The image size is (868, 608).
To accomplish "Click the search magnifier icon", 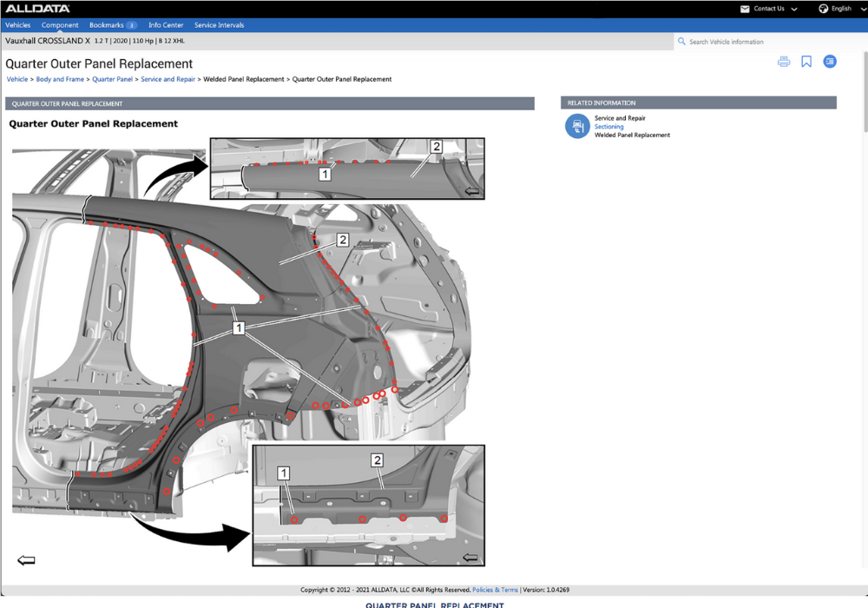I will click(681, 42).
